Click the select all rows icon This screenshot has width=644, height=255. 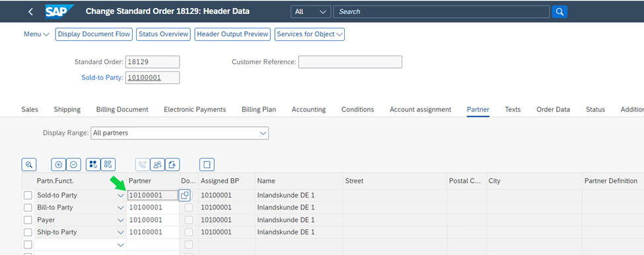tap(93, 164)
